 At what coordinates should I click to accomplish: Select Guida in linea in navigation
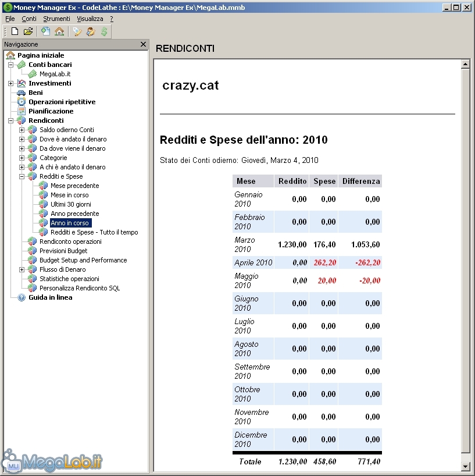pos(50,297)
